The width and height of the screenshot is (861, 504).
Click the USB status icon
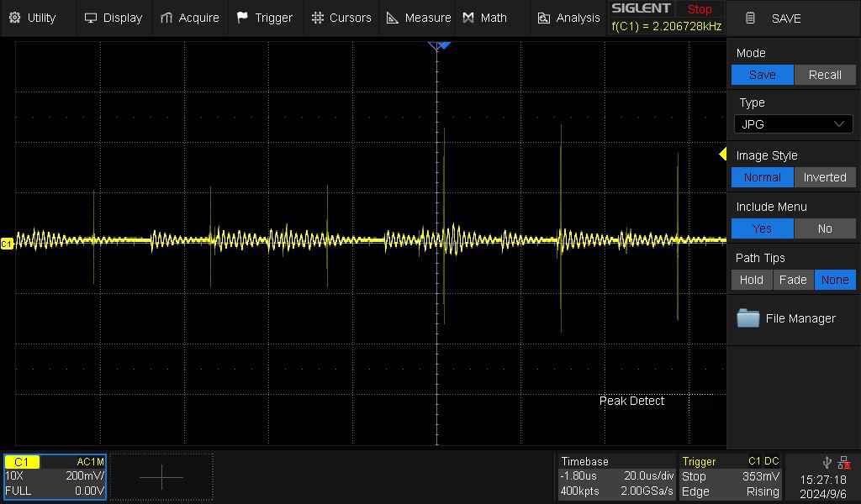[x=827, y=462]
